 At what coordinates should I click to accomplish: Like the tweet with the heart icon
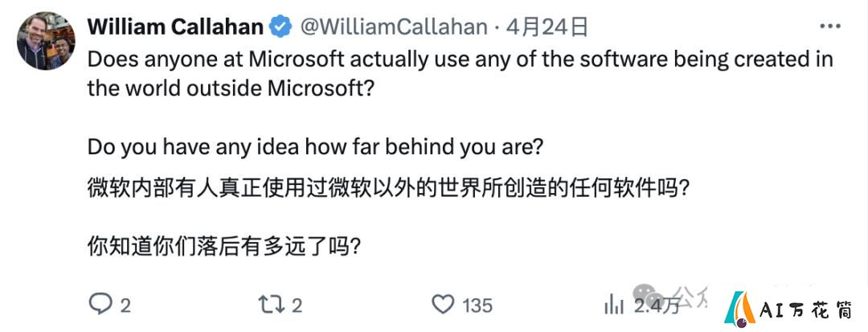pyautogui.click(x=443, y=305)
